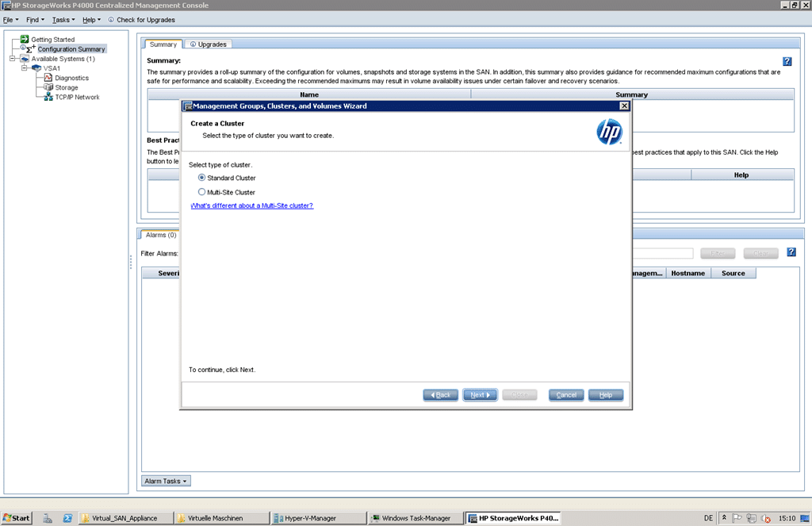Click the pane splitter handle dots

131,262
